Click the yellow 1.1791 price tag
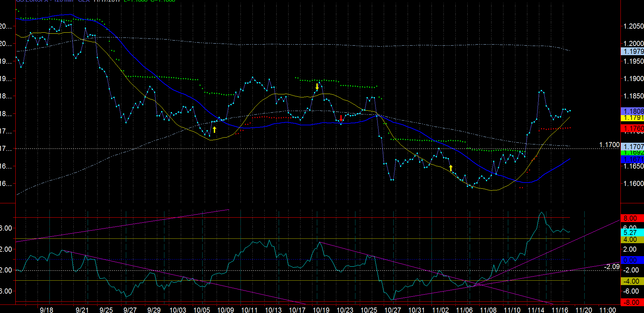 [x=632, y=118]
